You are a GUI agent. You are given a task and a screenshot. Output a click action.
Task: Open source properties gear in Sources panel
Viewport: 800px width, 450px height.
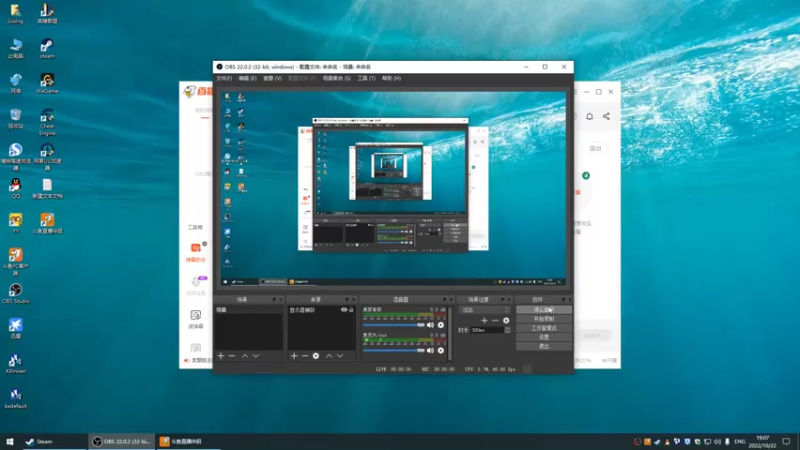pyautogui.click(x=316, y=356)
